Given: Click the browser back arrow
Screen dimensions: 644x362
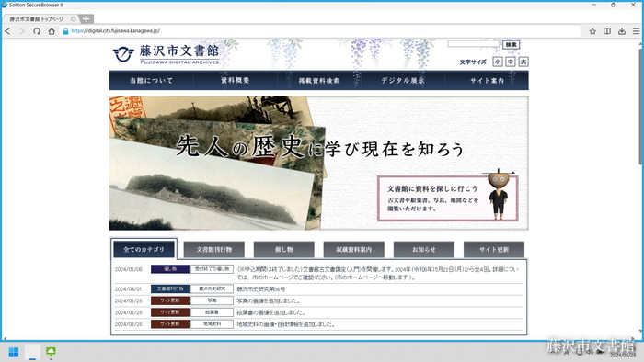Looking at the screenshot, I should pyautogui.click(x=7, y=31).
